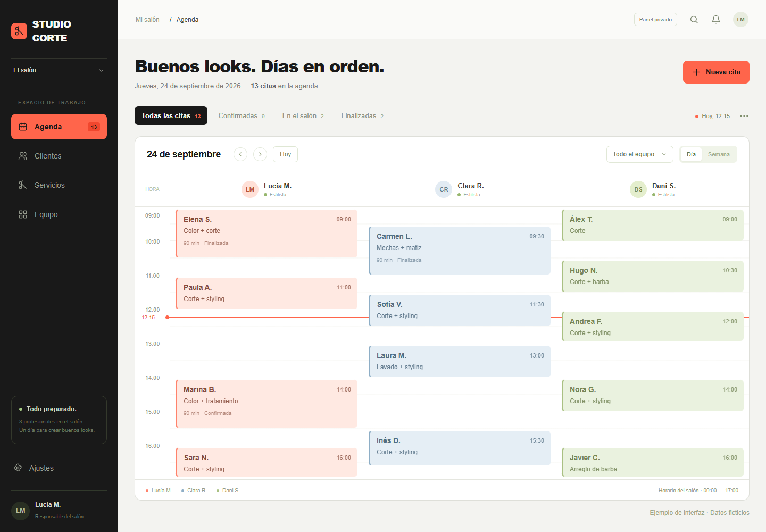This screenshot has height=532, width=766.
Task: Select the Finalizadas tab
Action: tap(362, 115)
